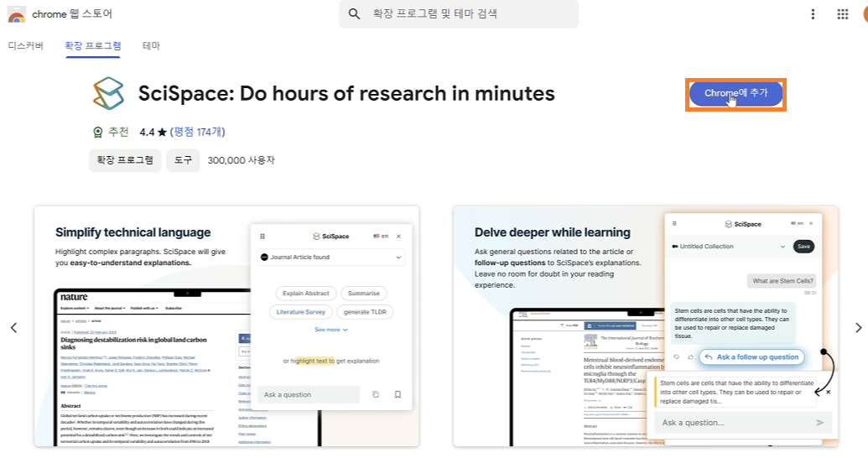Click the 확장 프로그램 category chip

125,160
